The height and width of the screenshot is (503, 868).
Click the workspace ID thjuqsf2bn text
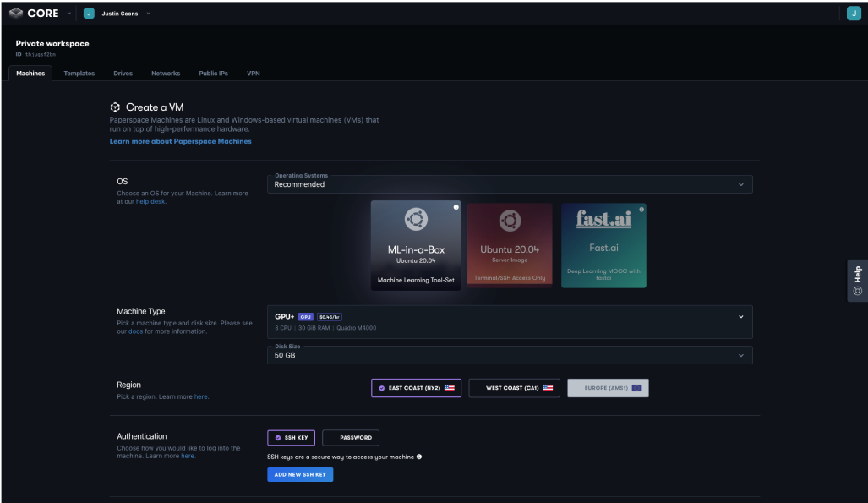pyautogui.click(x=41, y=54)
